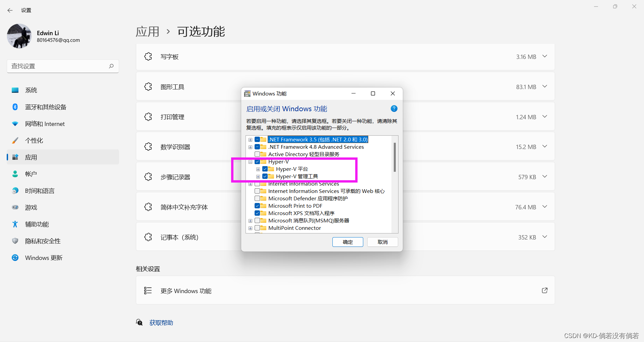Expand the 图形工具 83.1 MB chevron
Image resolution: width=644 pixels, height=342 pixels.
545,86
